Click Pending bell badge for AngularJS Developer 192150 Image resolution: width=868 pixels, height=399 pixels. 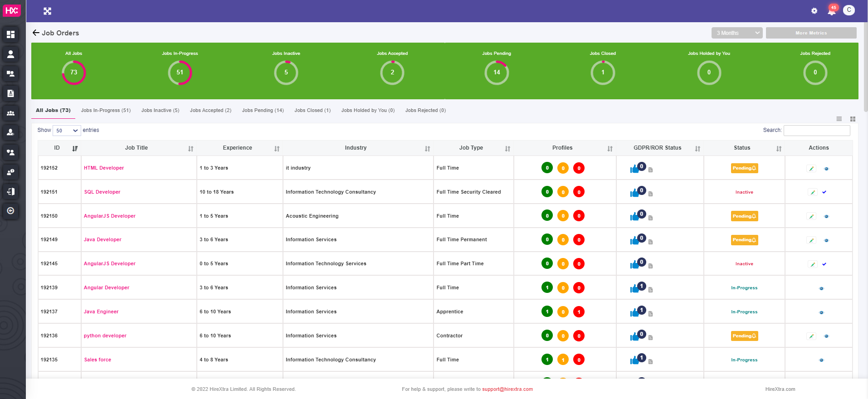click(744, 216)
